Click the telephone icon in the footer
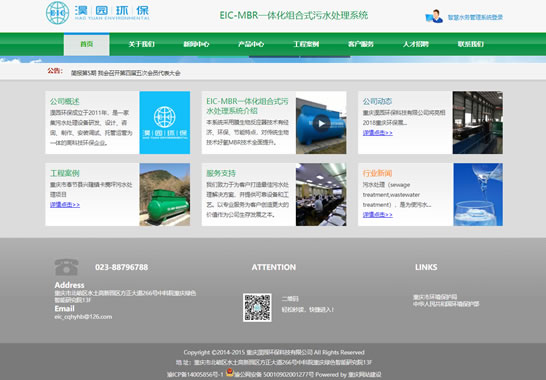The width and height of the screenshot is (546, 380). pos(67,267)
